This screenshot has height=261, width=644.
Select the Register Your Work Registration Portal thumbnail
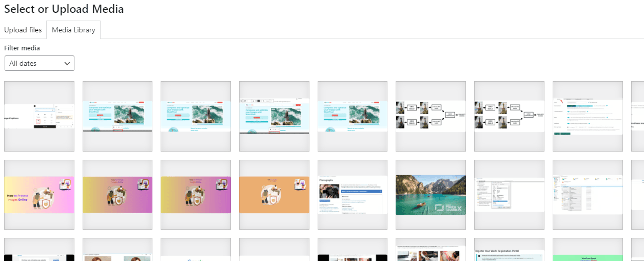[509, 250]
